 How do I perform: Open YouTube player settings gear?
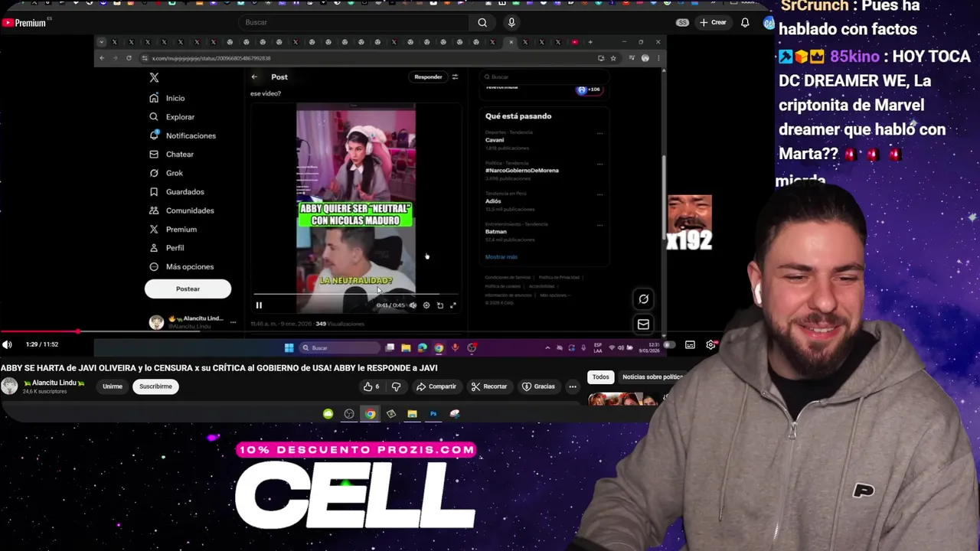coord(711,345)
